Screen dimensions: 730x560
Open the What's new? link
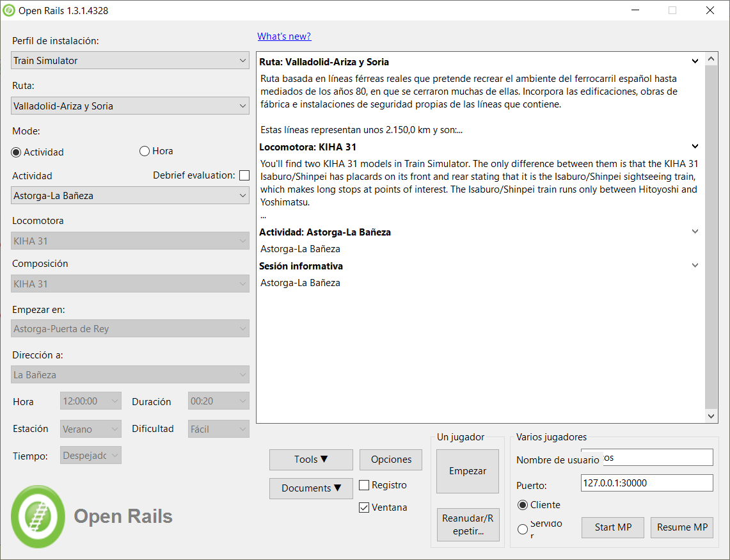pyautogui.click(x=285, y=36)
